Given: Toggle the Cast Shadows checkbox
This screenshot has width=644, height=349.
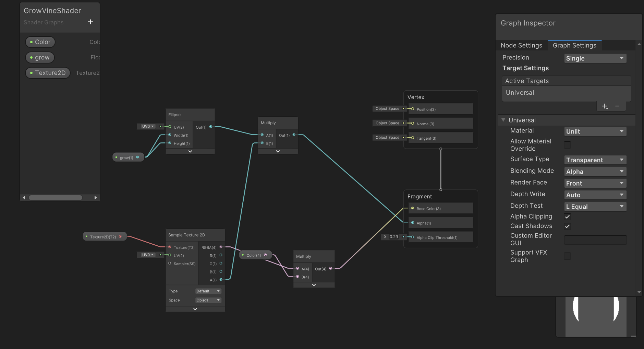Looking at the screenshot, I should (x=568, y=226).
